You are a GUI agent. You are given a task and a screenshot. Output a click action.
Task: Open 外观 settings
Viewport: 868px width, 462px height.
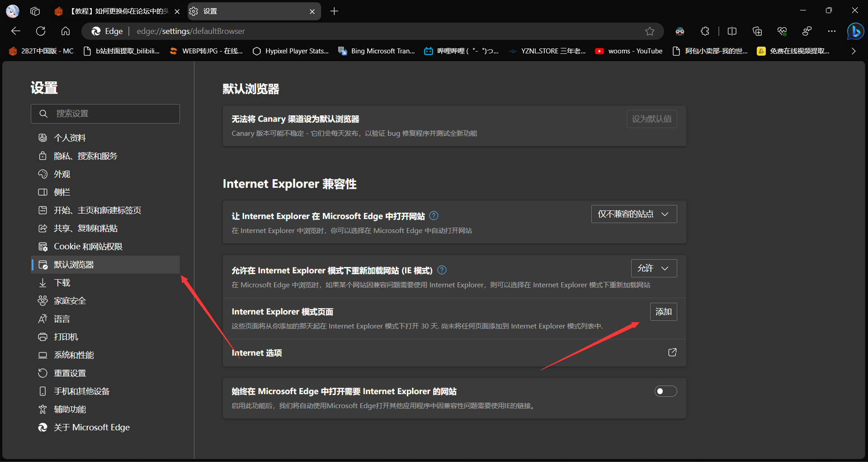point(105,174)
